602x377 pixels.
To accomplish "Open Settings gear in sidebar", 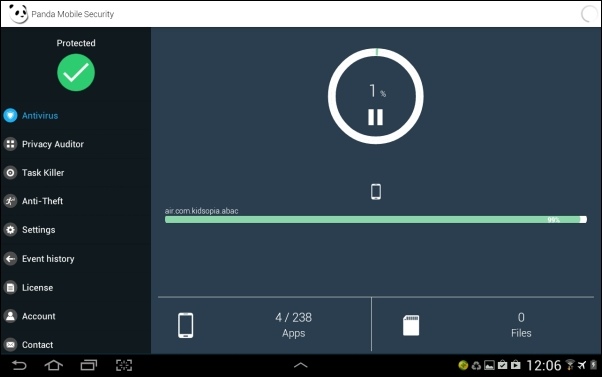I will pyautogui.click(x=10, y=230).
